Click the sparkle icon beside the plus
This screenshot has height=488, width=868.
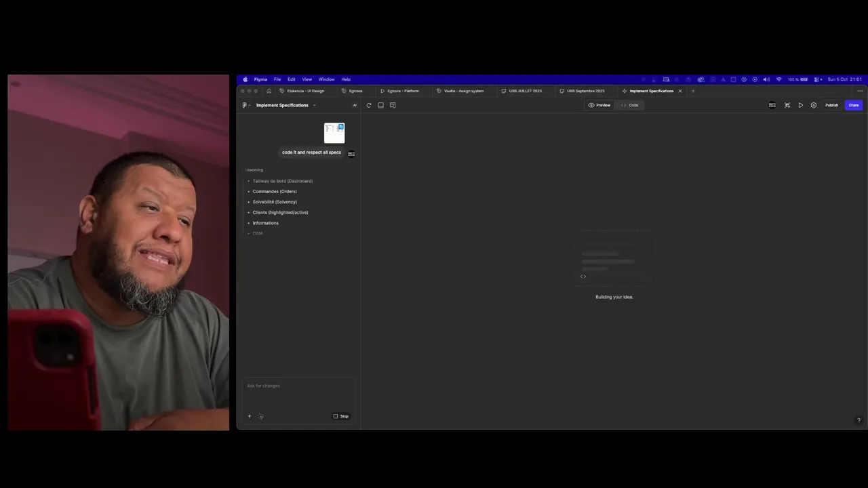[261, 416]
